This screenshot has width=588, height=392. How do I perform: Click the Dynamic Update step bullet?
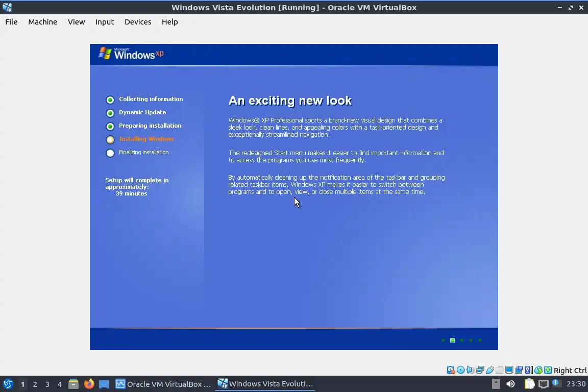[x=110, y=113]
